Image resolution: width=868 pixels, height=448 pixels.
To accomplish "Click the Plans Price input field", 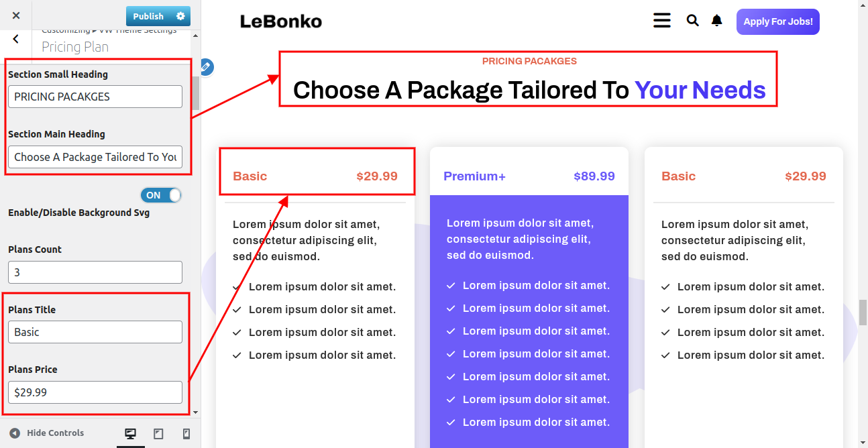I will (x=95, y=392).
